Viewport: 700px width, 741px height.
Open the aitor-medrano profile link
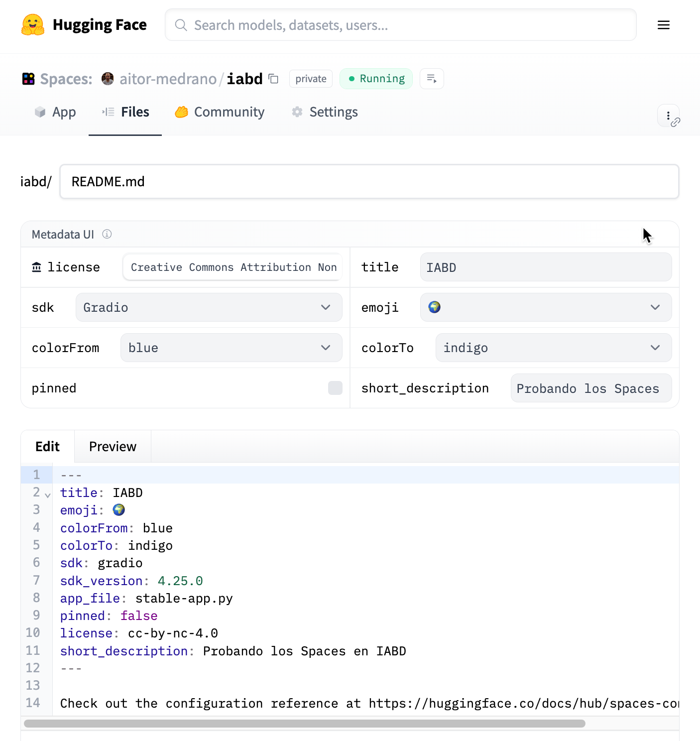pos(168,79)
